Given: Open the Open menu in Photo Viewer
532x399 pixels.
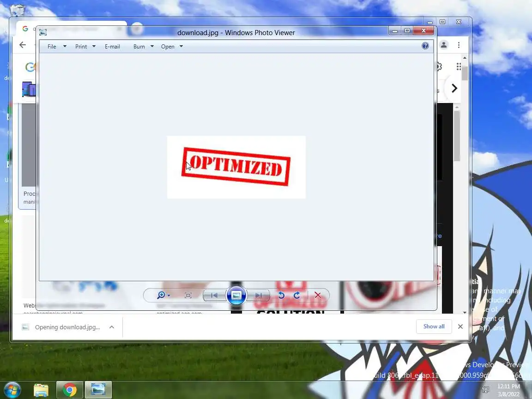Looking at the screenshot, I should [x=168, y=47].
